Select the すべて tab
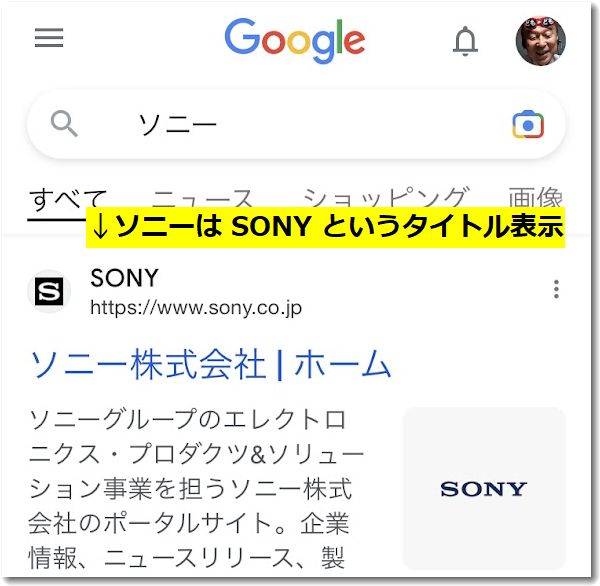Screen dimensions: 600x586 pyautogui.click(x=67, y=199)
